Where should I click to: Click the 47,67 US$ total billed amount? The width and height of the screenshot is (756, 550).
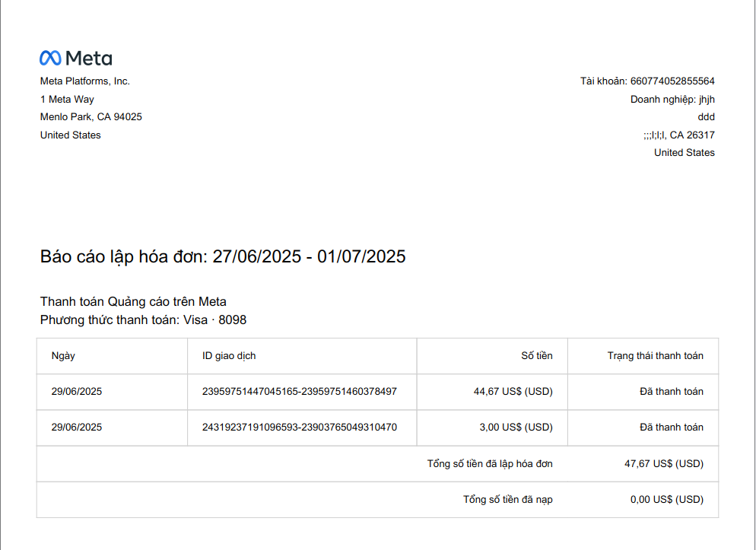(664, 464)
